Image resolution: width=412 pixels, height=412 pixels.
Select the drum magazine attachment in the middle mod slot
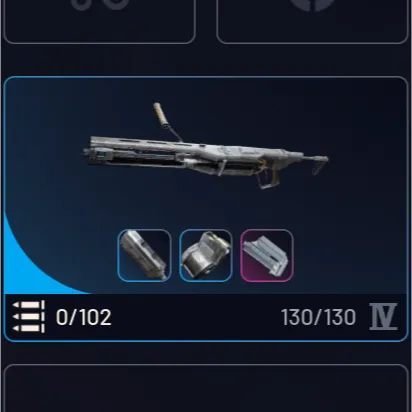(x=206, y=256)
